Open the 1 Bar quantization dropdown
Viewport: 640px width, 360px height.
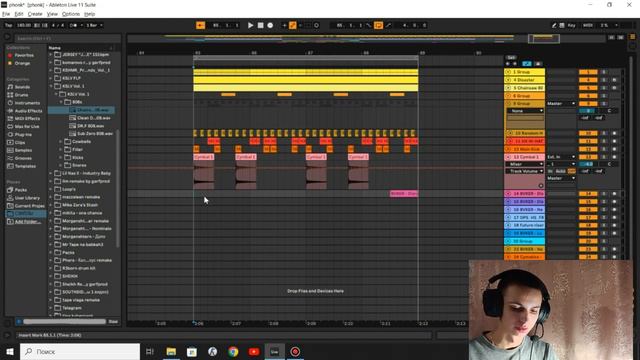click(x=94, y=25)
